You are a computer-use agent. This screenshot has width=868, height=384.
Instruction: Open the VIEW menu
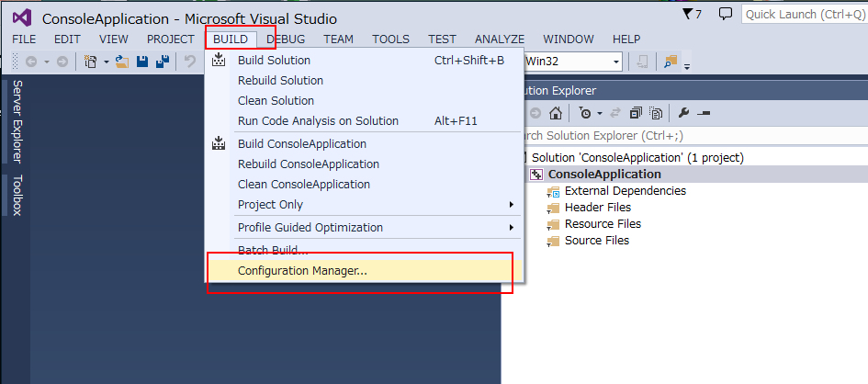[114, 40]
